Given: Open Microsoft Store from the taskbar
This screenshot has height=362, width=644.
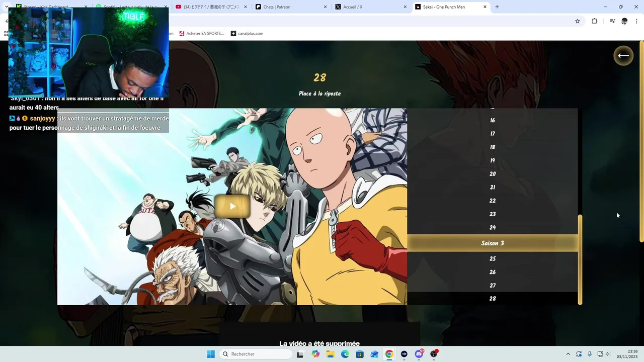Looking at the screenshot, I should (360, 354).
